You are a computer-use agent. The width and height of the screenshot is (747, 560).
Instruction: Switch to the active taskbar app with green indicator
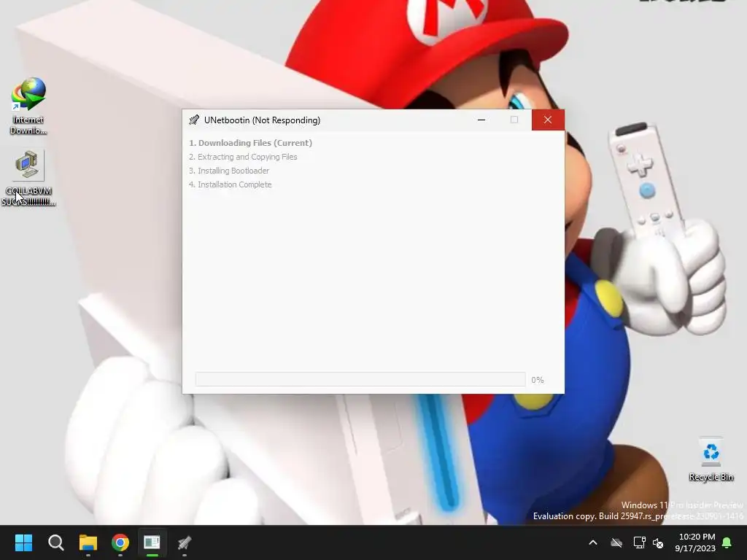click(152, 542)
